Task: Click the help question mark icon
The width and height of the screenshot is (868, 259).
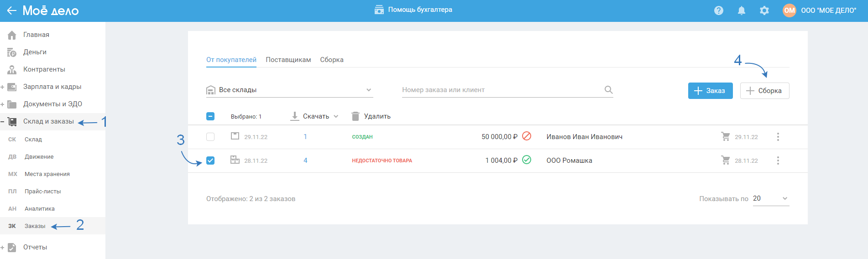Action: 719,10
